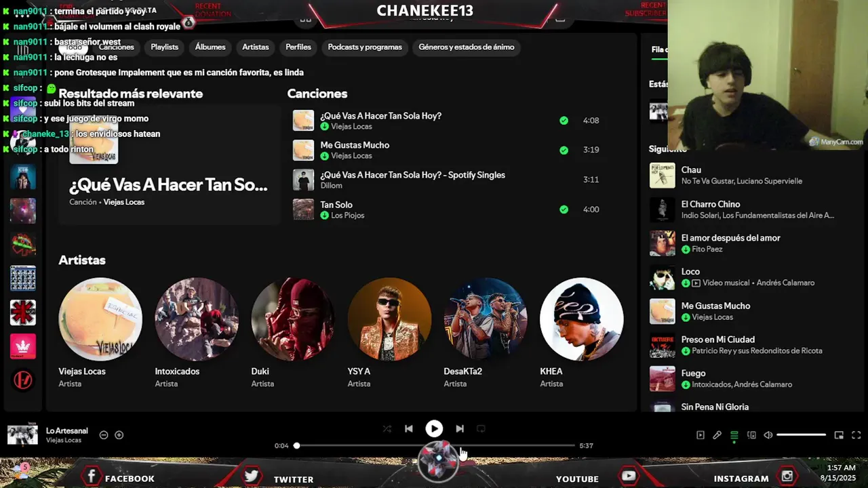This screenshot has height=488, width=868.
Task: Toggle saved check for Me Gustas Mucho 3:19
Action: click(564, 150)
